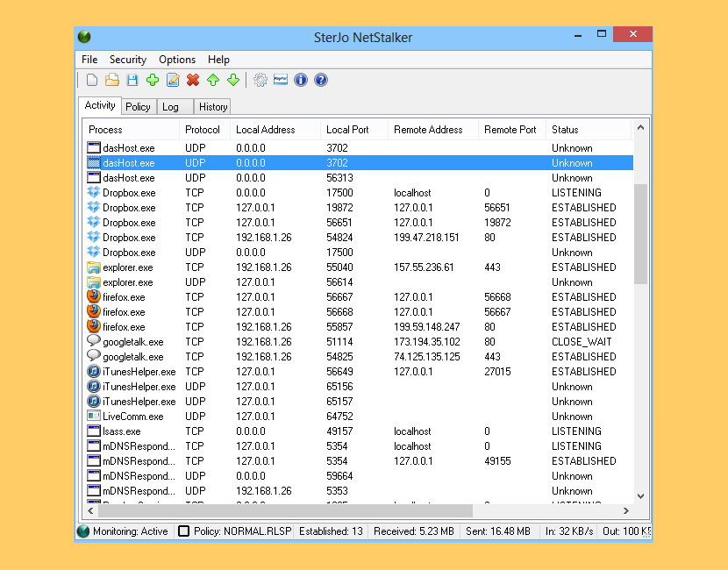Click the edit rule pencil icon

coord(173,81)
